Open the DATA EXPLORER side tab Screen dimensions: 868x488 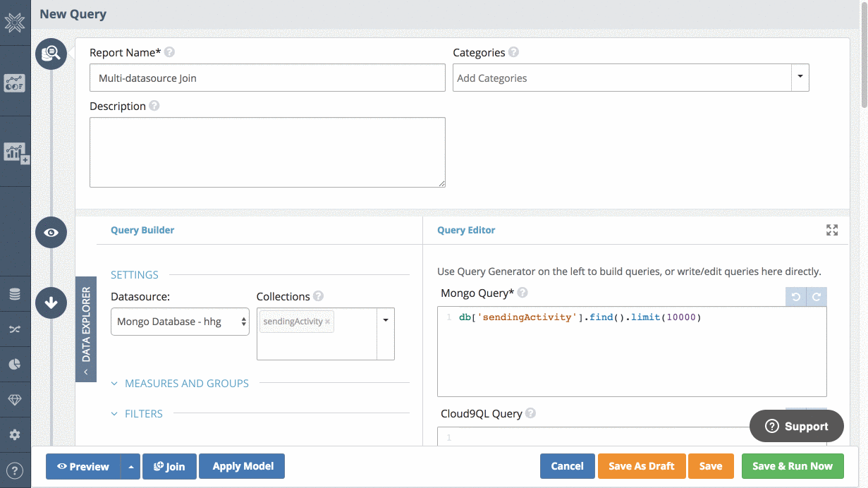coord(85,324)
